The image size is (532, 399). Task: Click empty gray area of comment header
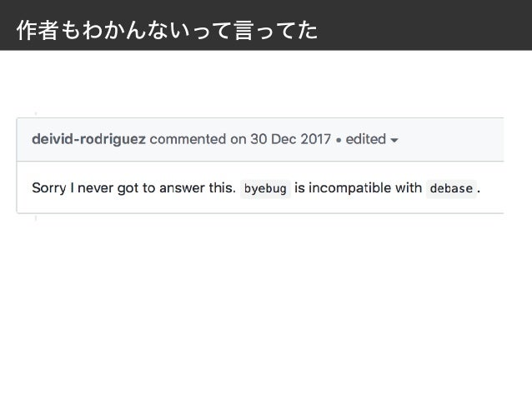pyautogui.click(x=451, y=139)
